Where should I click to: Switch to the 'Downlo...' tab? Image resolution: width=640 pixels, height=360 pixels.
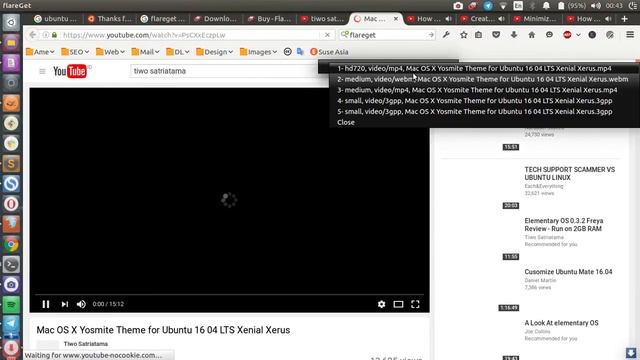click(x=216, y=19)
